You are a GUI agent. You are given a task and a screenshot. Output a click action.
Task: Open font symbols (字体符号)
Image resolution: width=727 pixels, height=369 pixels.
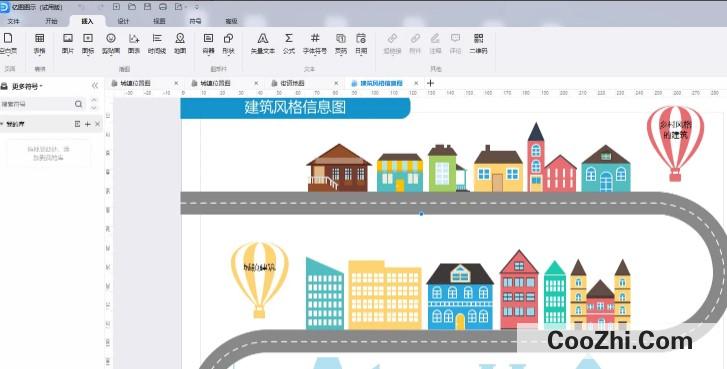[315, 43]
